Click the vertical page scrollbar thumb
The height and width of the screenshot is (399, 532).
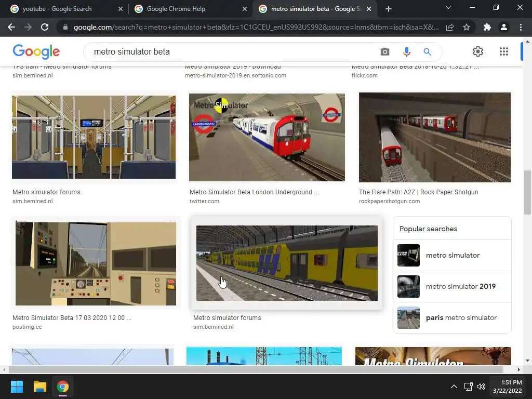pos(527,193)
